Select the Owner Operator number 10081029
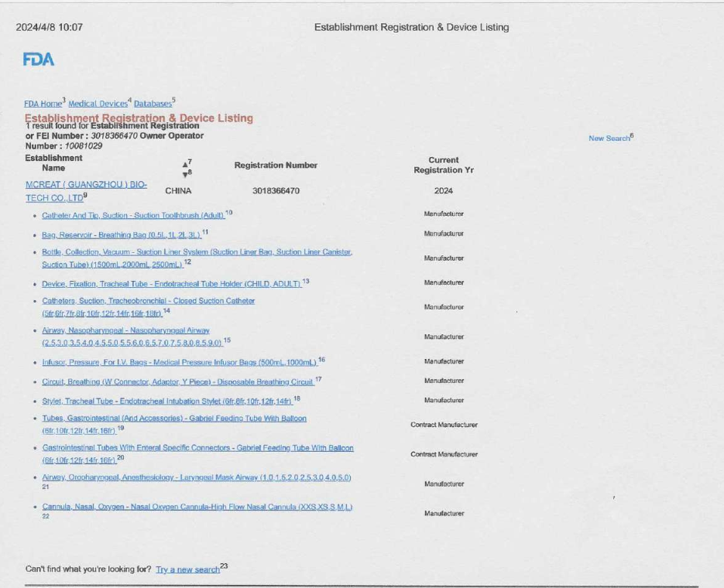This screenshot has width=724, height=588. [84, 146]
